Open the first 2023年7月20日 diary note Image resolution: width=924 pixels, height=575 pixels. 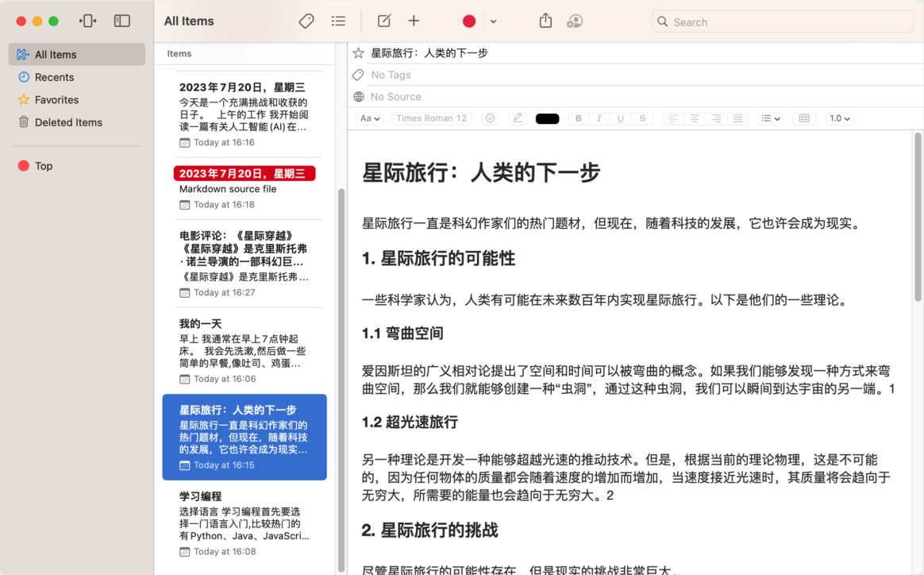pyautogui.click(x=244, y=114)
